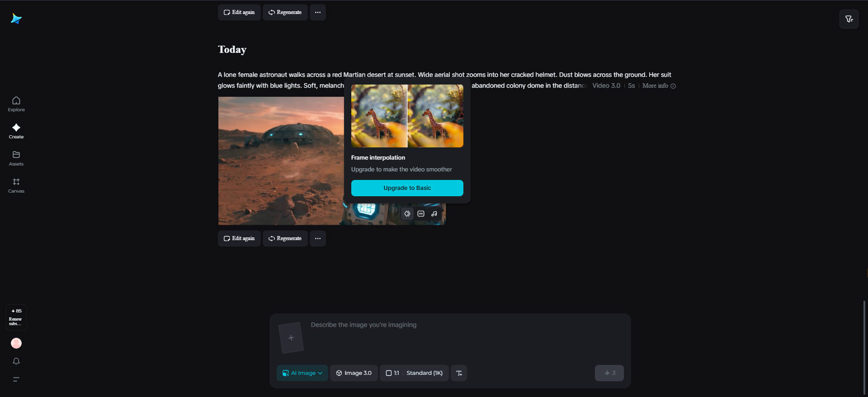Click the 'Frame interpolation' popup title
Screen dimensions: 868x397
click(x=378, y=158)
